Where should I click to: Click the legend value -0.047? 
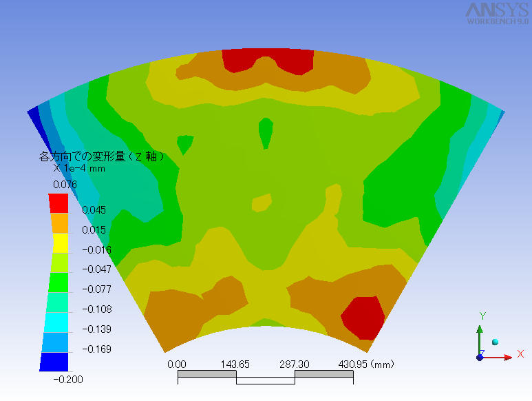[97, 269]
